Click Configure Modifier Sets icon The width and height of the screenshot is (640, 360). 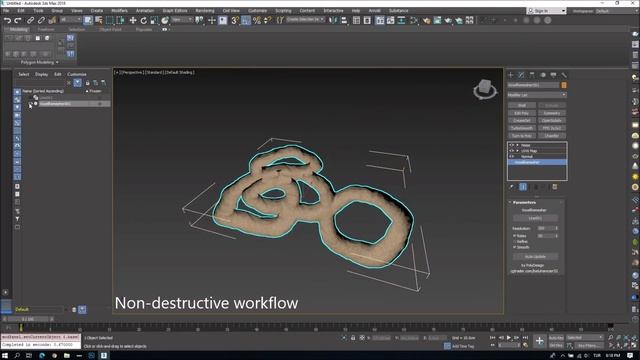pyautogui.click(x=555, y=187)
